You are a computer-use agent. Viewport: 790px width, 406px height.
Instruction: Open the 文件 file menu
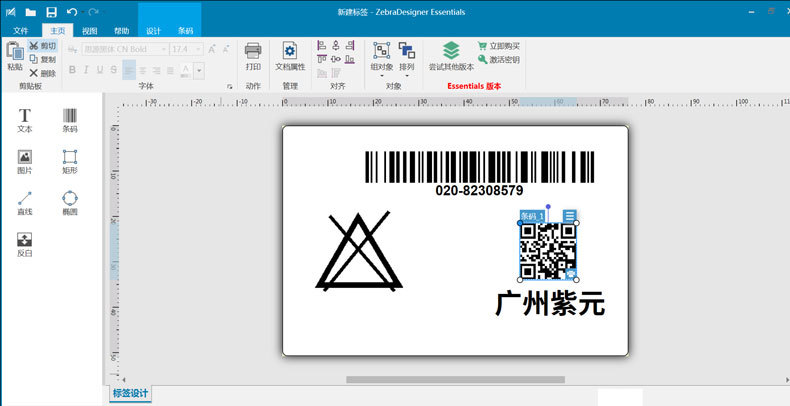(x=21, y=31)
